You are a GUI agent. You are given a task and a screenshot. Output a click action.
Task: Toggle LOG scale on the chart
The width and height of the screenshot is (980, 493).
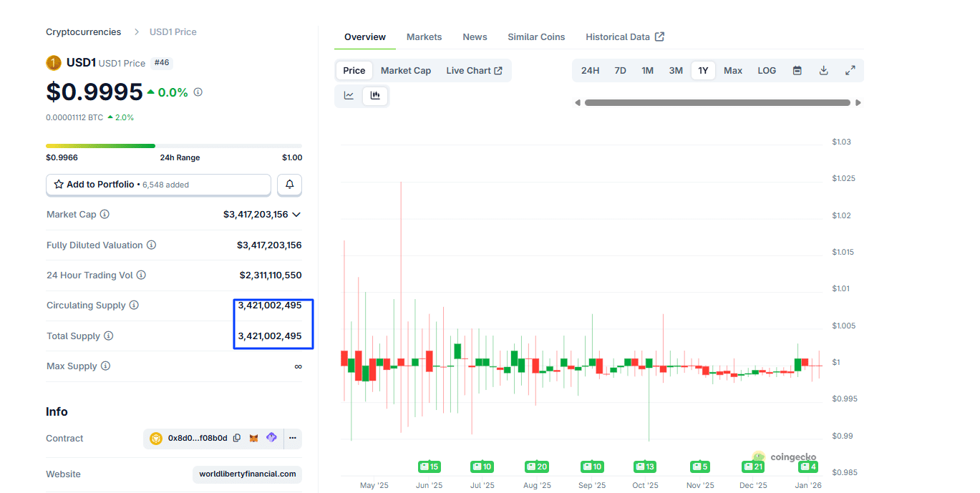pyautogui.click(x=766, y=70)
